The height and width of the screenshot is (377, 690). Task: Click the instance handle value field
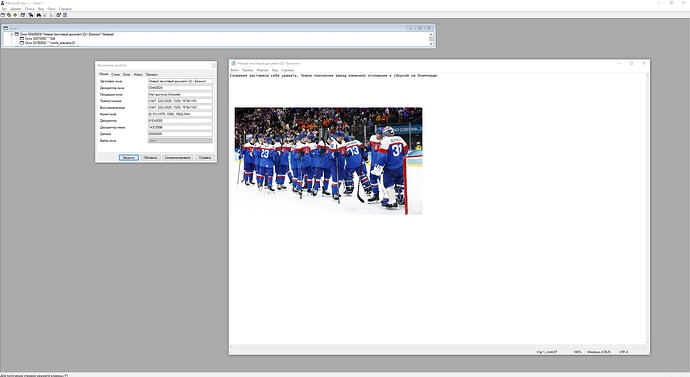tap(180, 121)
